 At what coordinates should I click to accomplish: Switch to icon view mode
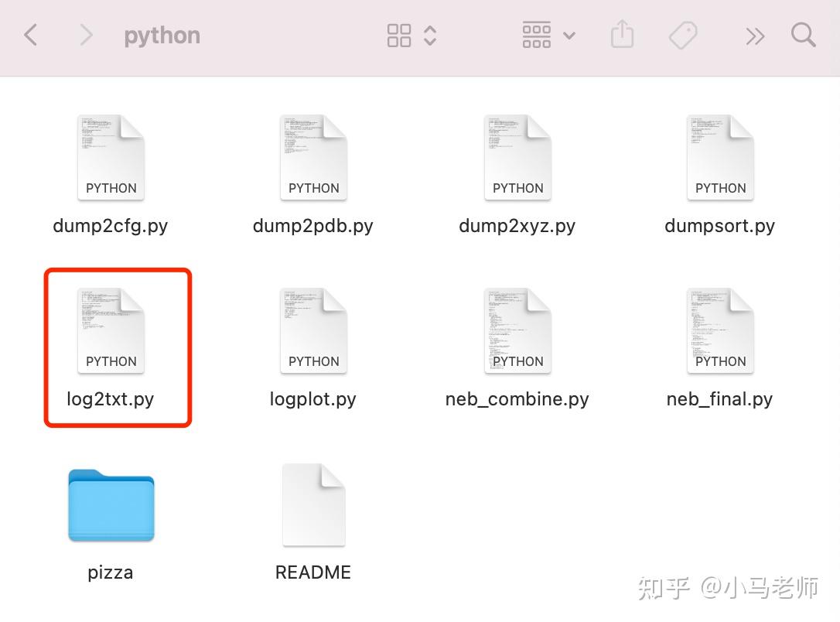pyautogui.click(x=400, y=35)
